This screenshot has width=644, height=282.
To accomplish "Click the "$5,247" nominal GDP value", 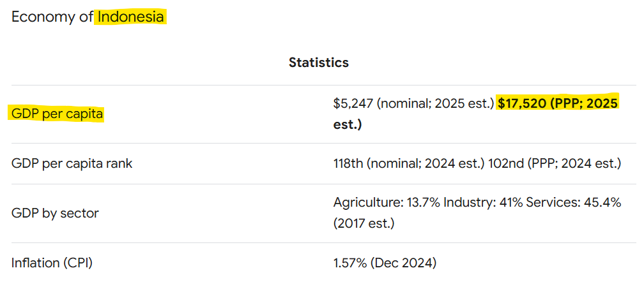I will coord(352,103).
